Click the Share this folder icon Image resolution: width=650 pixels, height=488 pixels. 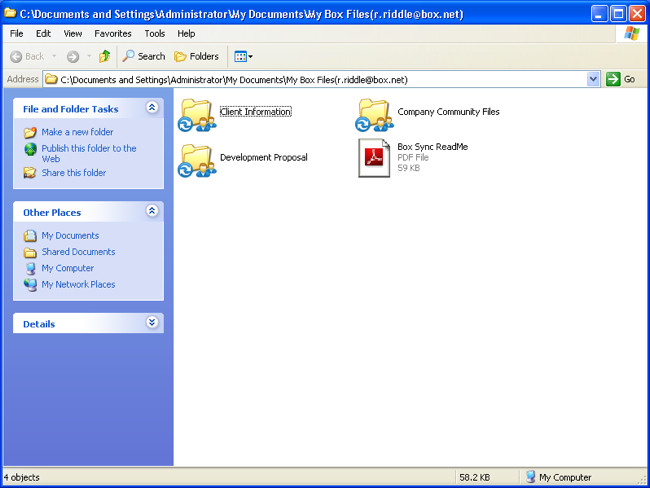(30, 172)
